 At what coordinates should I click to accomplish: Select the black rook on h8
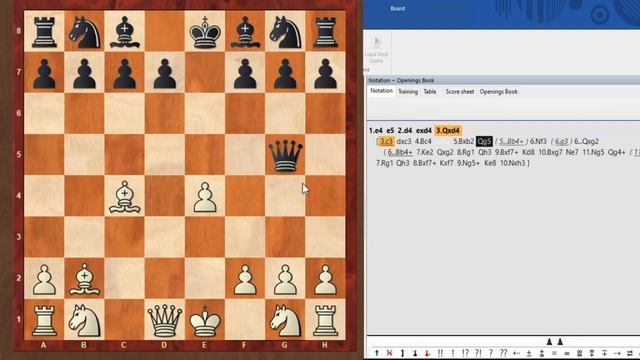pyautogui.click(x=325, y=32)
